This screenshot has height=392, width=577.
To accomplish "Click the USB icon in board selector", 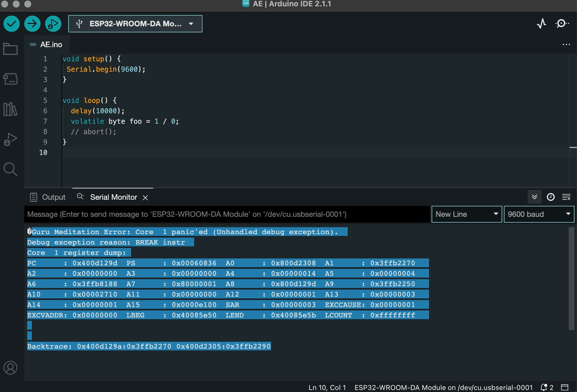I will (x=79, y=24).
